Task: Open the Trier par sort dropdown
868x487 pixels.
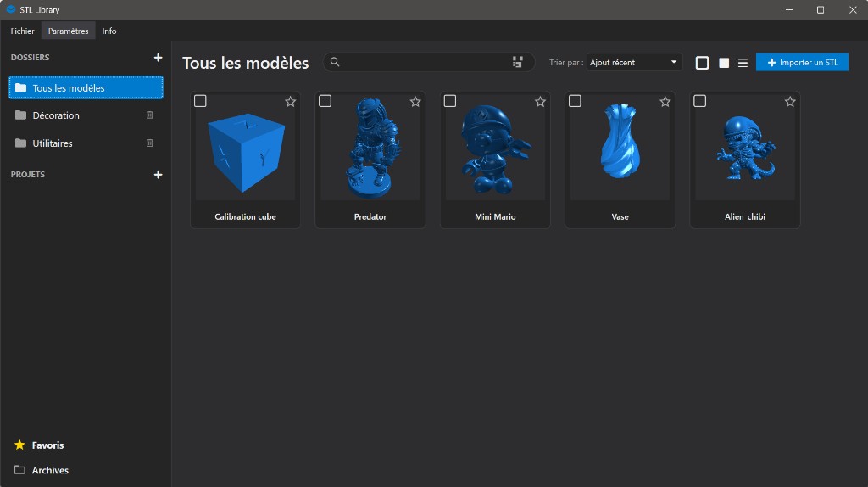Action: [x=634, y=63]
